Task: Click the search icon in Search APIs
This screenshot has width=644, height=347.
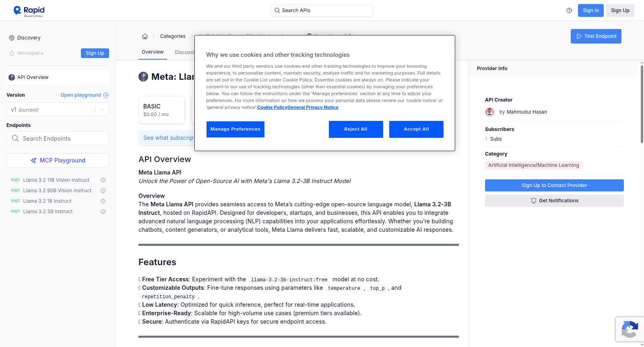Action: click(277, 10)
